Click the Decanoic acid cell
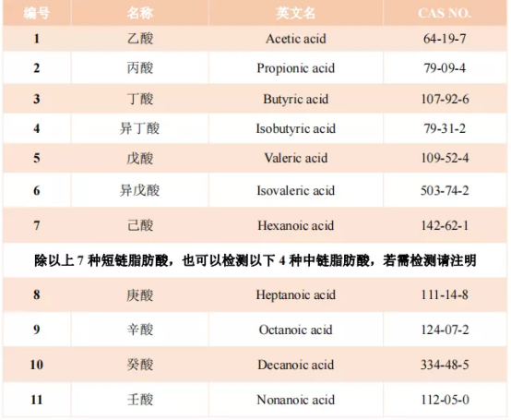The width and height of the screenshot is (511, 420). point(295,365)
